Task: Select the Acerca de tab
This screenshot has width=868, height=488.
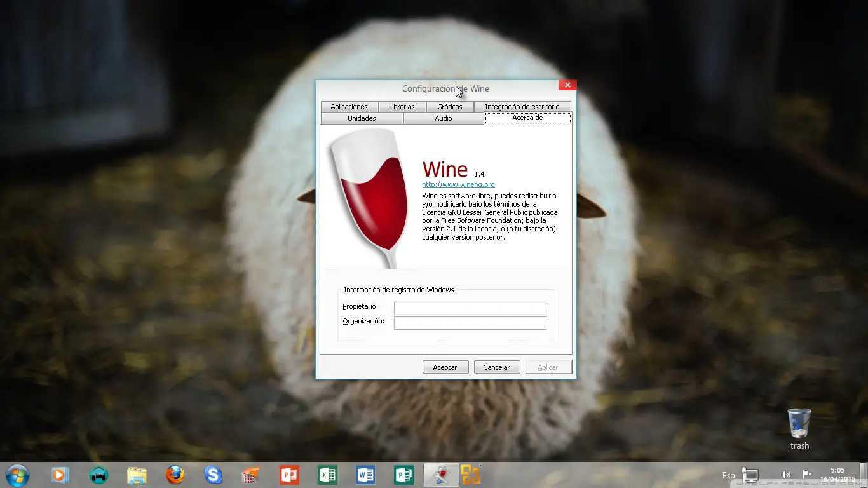Action: [x=528, y=118]
